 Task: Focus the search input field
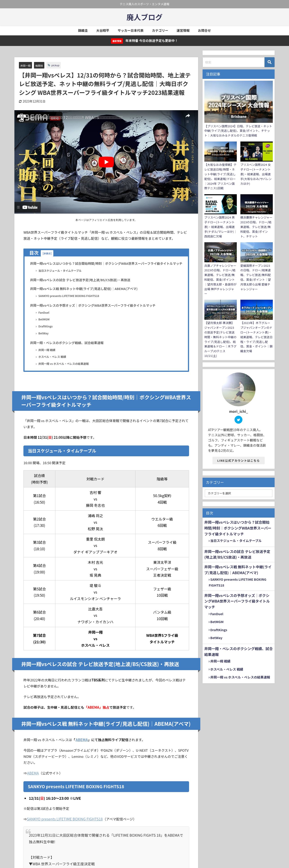(233, 62)
